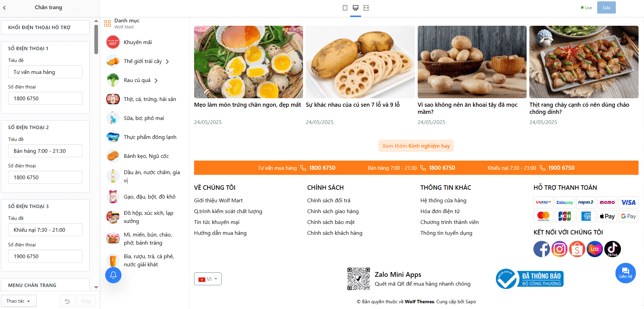Viewport: 644px width, 309px height.
Task: Click Số điện thoại 2 title field
Action: click(x=45, y=151)
